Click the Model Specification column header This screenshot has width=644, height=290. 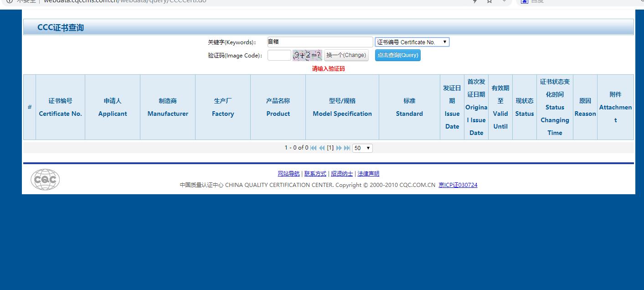pyautogui.click(x=342, y=107)
